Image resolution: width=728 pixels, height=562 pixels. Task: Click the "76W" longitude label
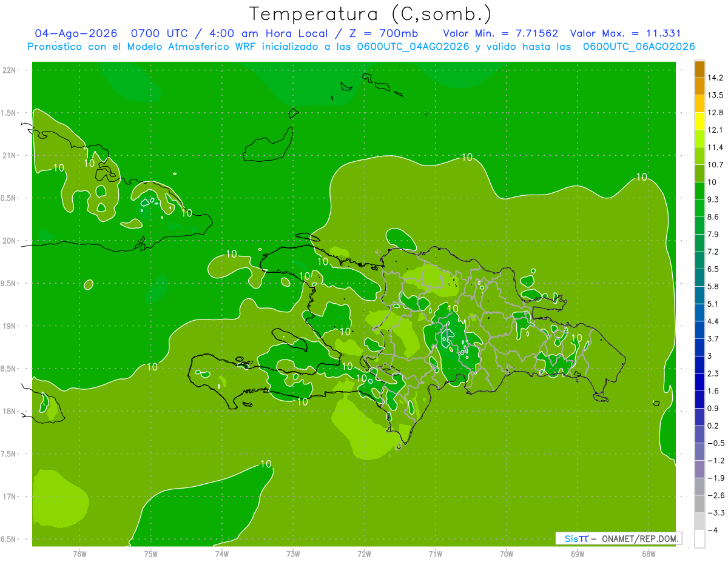click(x=79, y=555)
